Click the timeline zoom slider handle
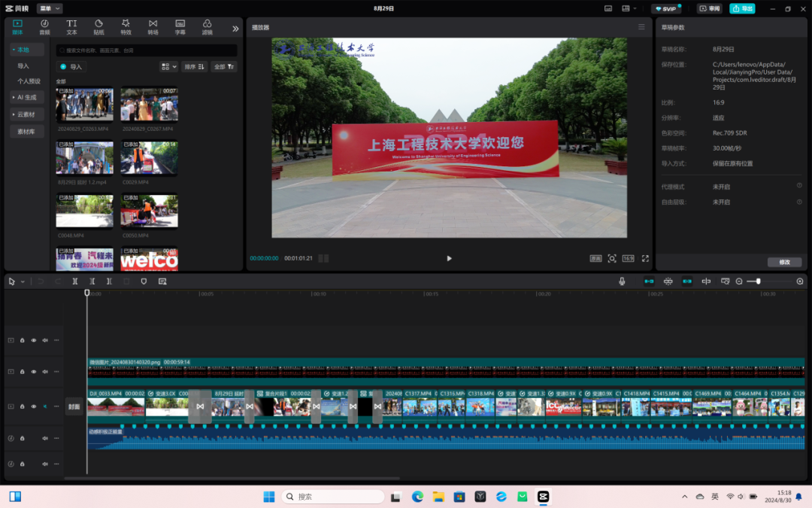This screenshot has height=508, width=812. coord(758,281)
